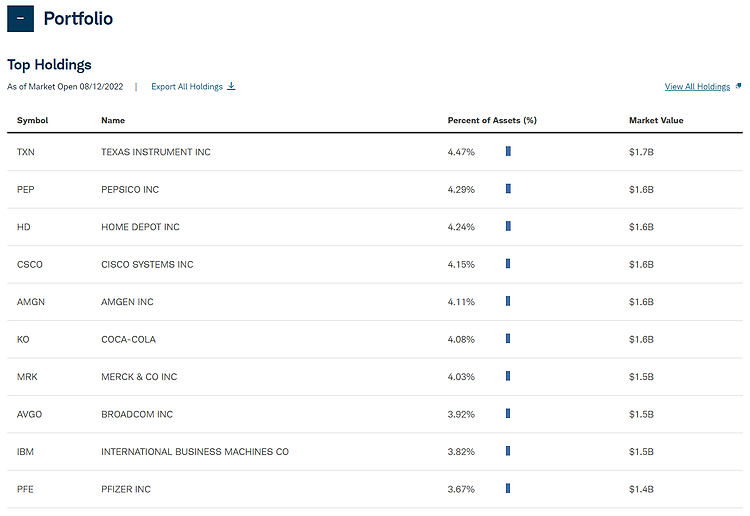
Task: Open the Export All Holdings link
Action: 187,87
